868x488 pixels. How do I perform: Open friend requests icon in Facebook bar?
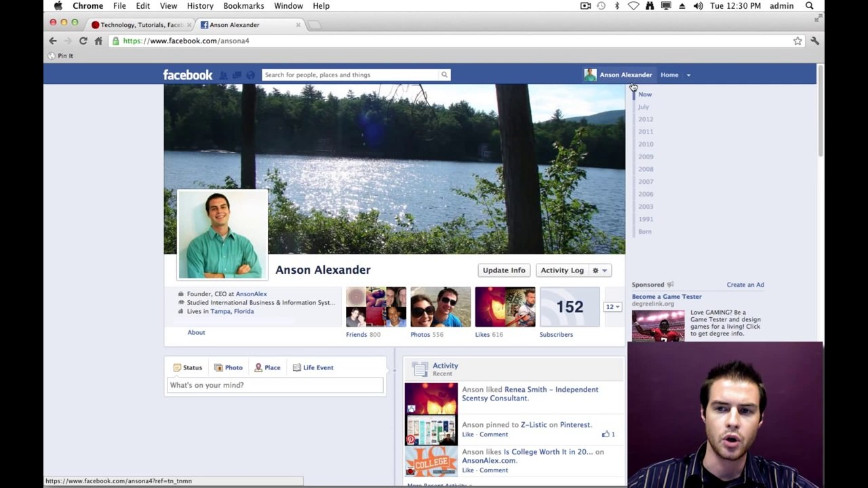(x=224, y=75)
